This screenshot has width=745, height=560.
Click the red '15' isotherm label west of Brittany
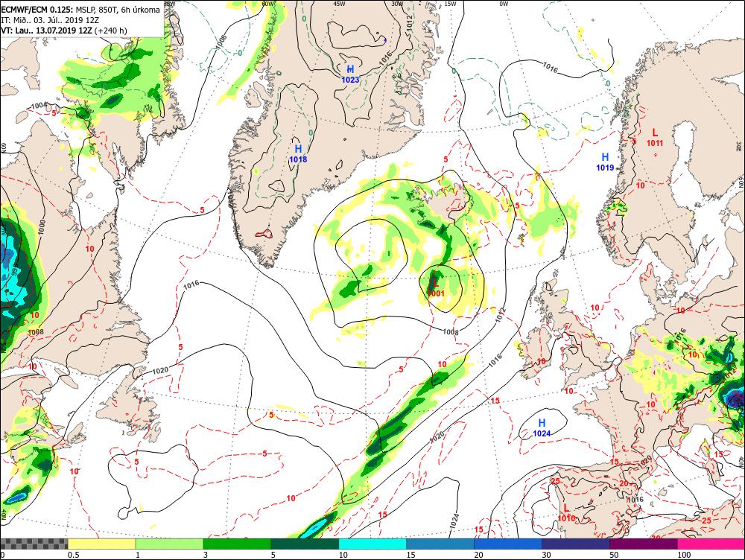click(495, 401)
